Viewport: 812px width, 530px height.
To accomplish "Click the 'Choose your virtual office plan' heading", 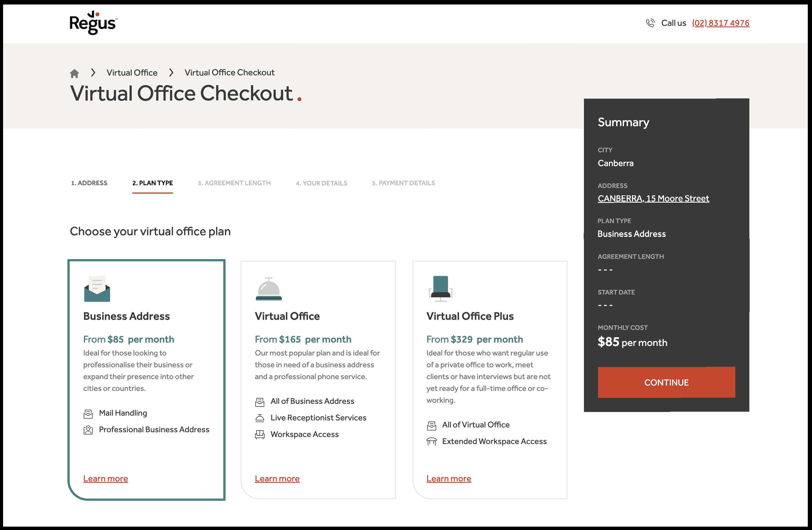I will tap(150, 231).
